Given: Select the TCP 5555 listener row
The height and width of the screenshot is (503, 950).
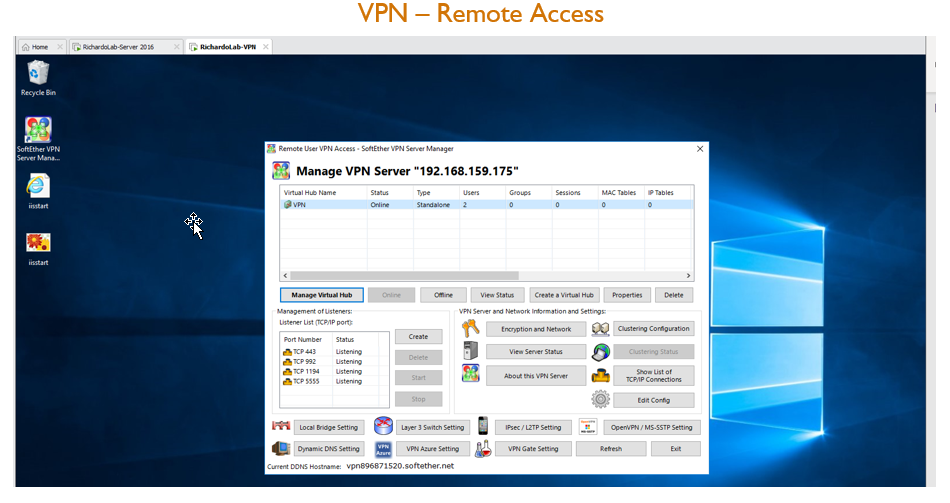Looking at the screenshot, I should [x=334, y=381].
